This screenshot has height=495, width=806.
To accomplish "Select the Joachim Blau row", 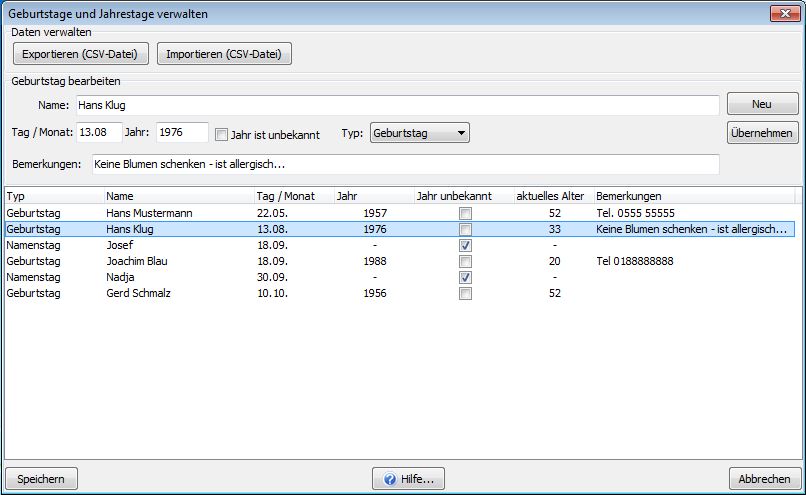I will pyautogui.click(x=400, y=261).
